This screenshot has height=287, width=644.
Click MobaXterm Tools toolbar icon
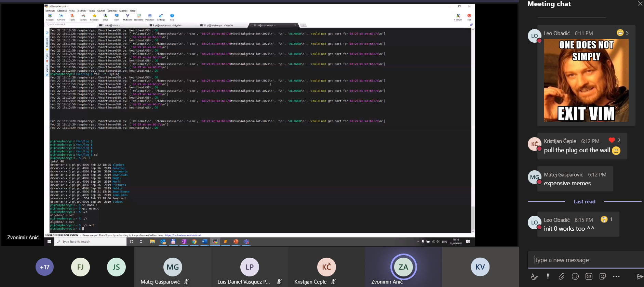point(72,17)
